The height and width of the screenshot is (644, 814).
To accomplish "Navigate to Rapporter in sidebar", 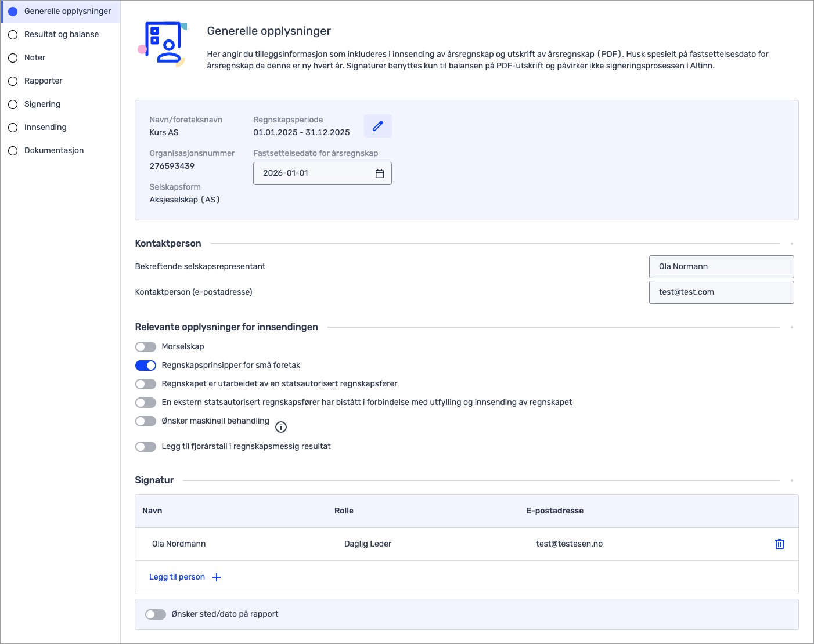I will (43, 81).
